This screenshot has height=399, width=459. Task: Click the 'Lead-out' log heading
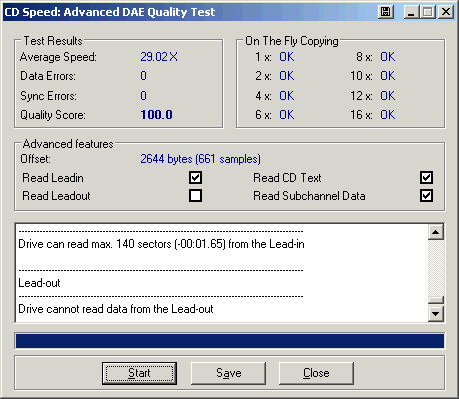pyautogui.click(x=39, y=283)
